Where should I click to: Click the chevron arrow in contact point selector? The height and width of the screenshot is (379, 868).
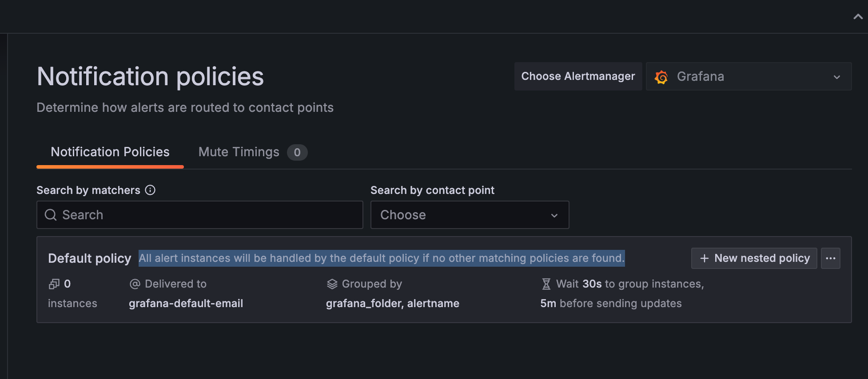[554, 216]
